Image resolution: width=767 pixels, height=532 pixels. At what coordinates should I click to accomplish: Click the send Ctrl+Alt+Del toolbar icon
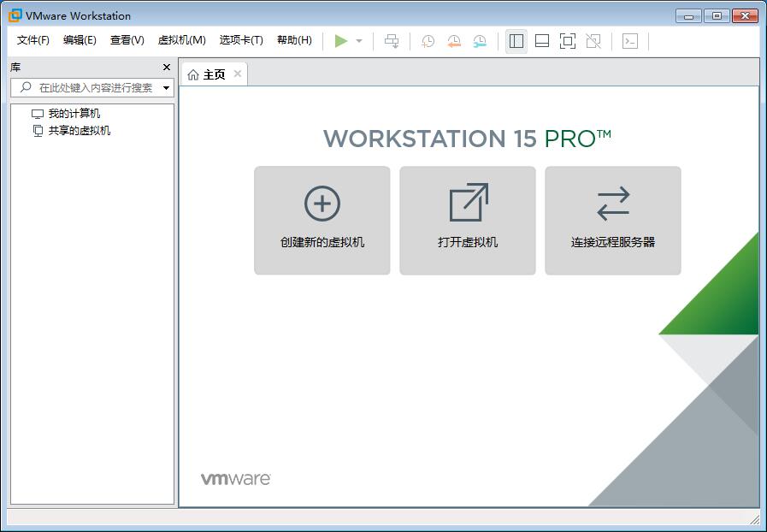[x=392, y=41]
